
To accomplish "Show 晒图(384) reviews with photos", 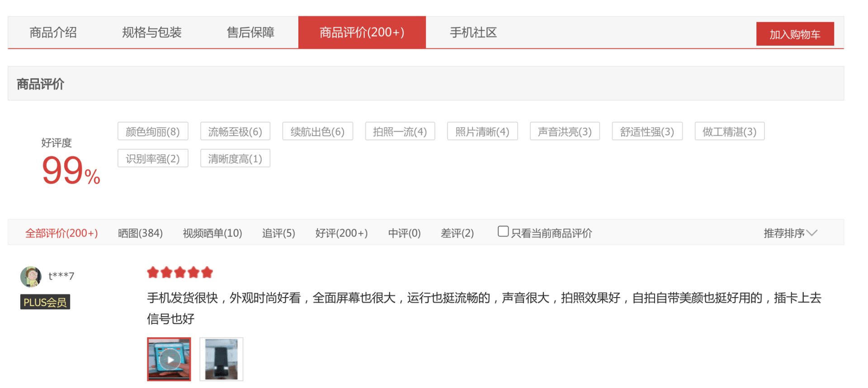I will click(140, 233).
